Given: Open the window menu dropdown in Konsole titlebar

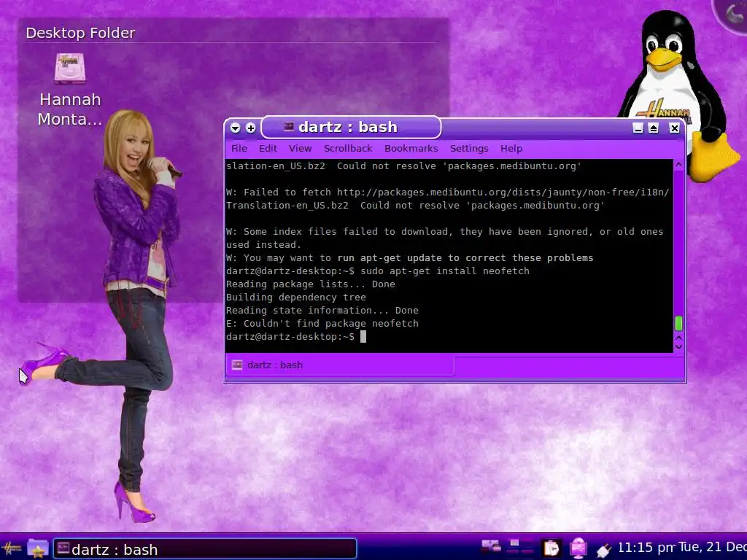Looking at the screenshot, I should [236, 128].
